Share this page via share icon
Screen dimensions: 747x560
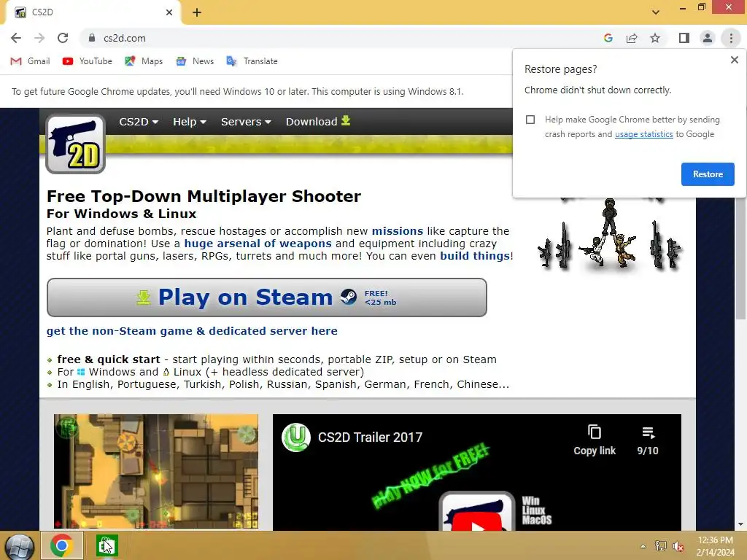click(x=632, y=38)
